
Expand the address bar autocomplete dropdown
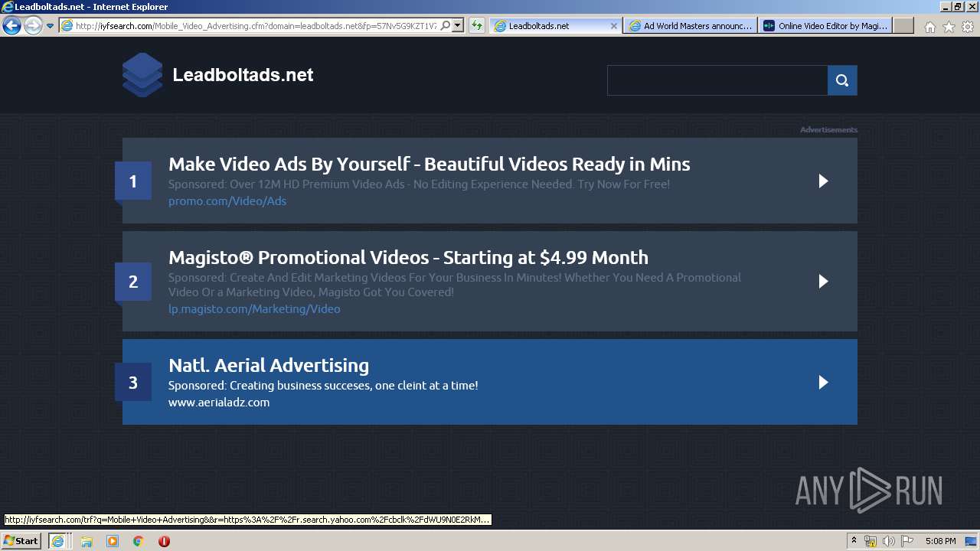click(458, 26)
